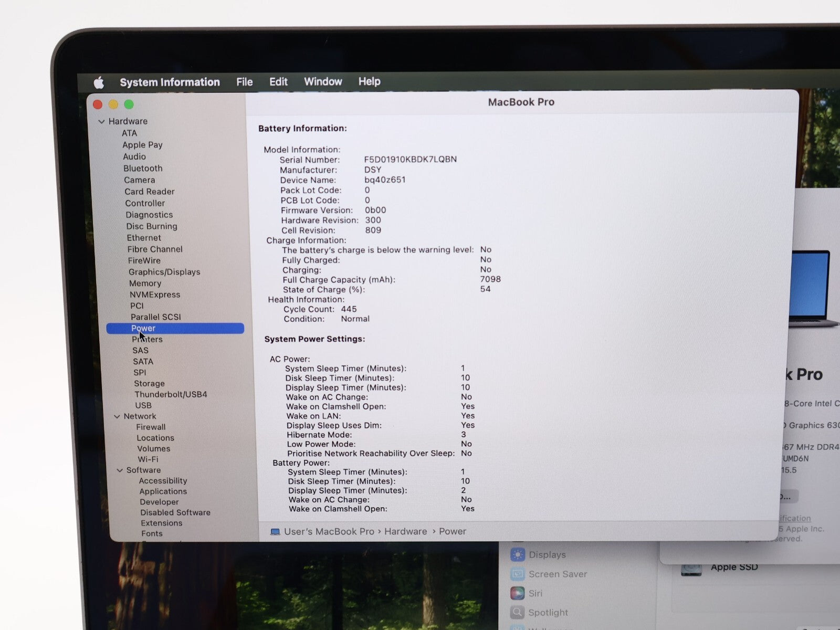Select Wi-Fi under Network

tap(148, 459)
